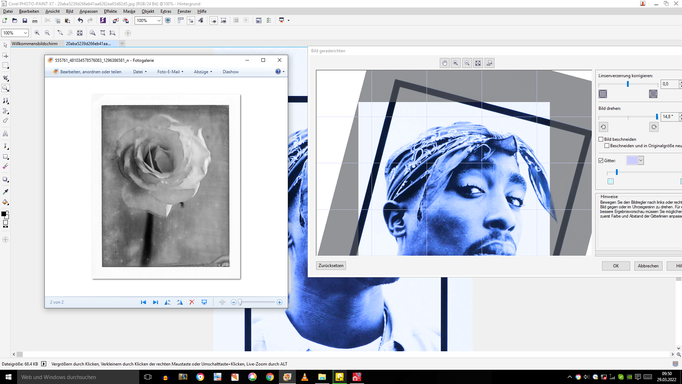The width and height of the screenshot is (682, 384).
Task: Open File Explorer folder icon in taskbar
Action: pos(322,377)
